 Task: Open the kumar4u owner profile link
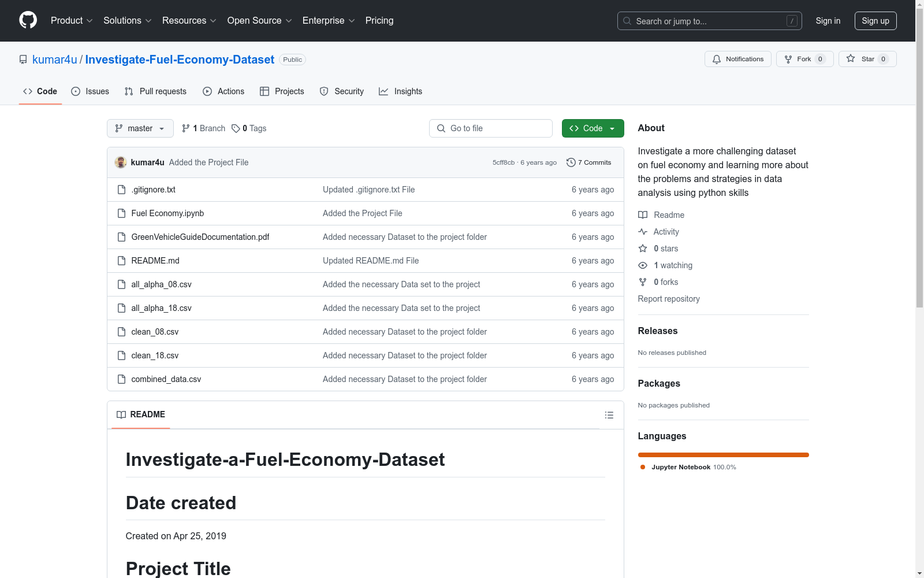pyautogui.click(x=55, y=60)
